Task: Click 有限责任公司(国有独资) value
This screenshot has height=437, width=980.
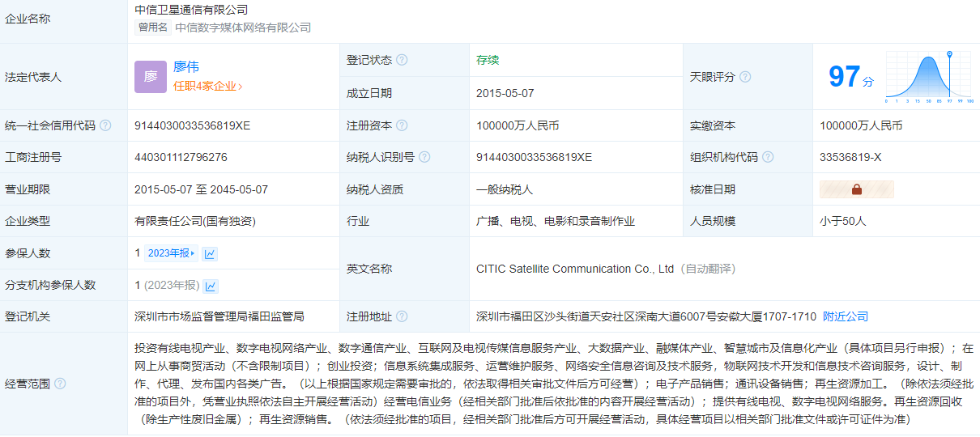Action: [195, 221]
